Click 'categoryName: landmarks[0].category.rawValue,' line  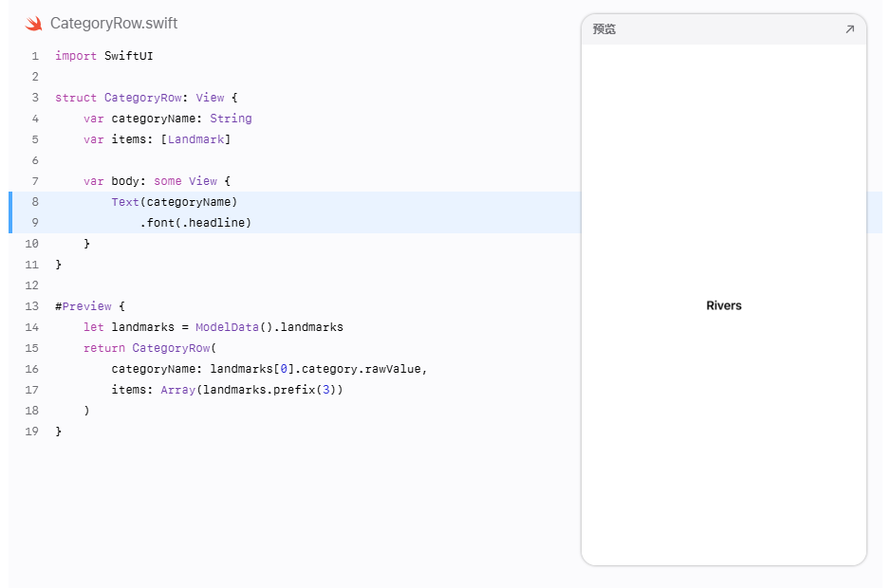269,369
